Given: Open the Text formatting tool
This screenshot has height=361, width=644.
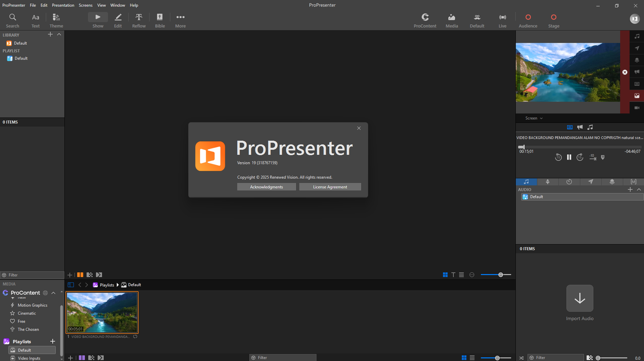Looking at the screenshot, I should pyautogui.click(x=35, y=21).
